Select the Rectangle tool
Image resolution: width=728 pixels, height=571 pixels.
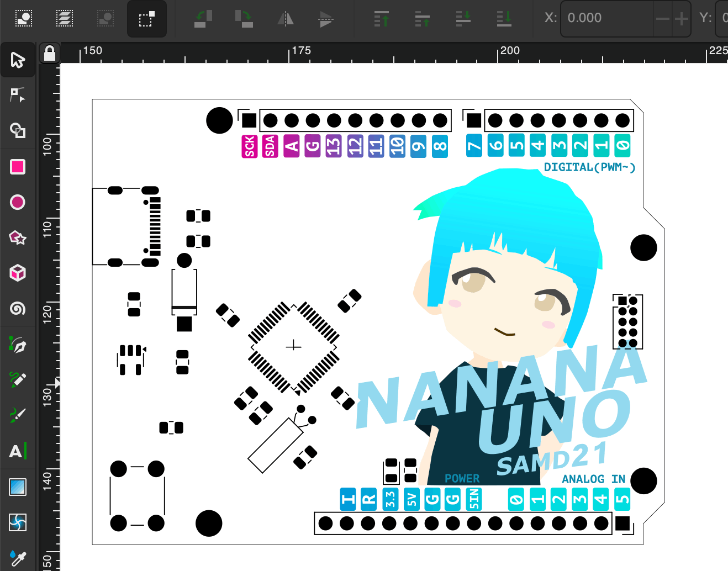tap(18, 167)
